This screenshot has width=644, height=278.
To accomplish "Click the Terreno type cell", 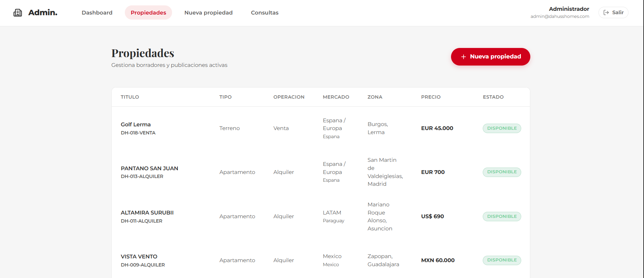I will (x=229, y=128).
